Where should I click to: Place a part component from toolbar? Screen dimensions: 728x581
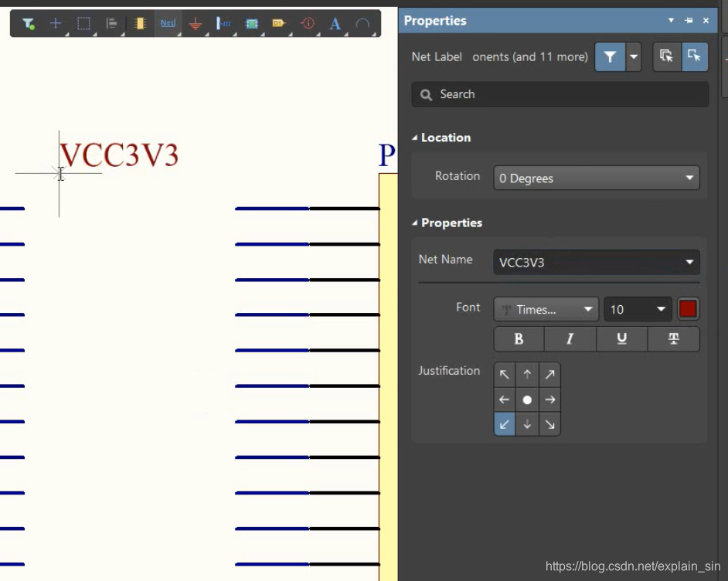point(140,23)
